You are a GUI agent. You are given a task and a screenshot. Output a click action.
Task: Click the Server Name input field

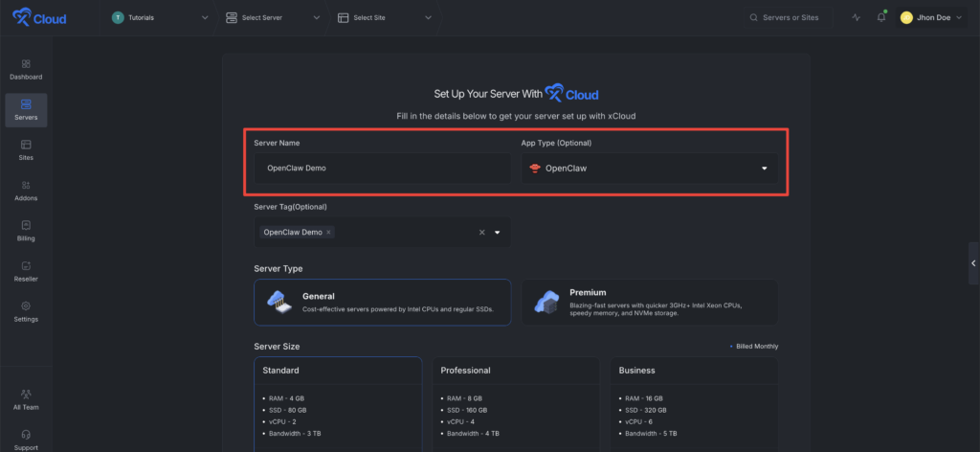(382, 168)
